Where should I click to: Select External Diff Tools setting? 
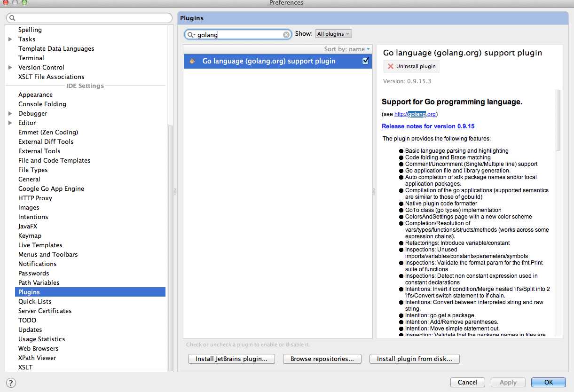point(46,142)
